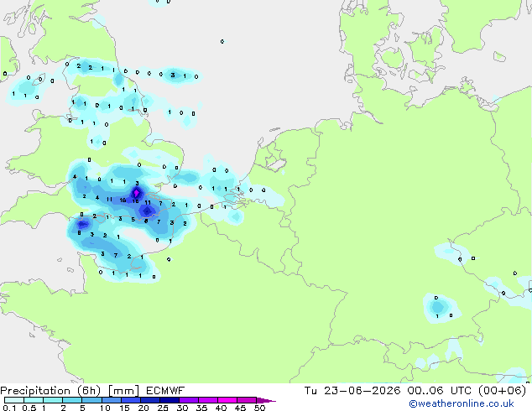This screenshot has height=411, width=532.
Task: Click the legend value "0.1"
Action: [9, 408]
